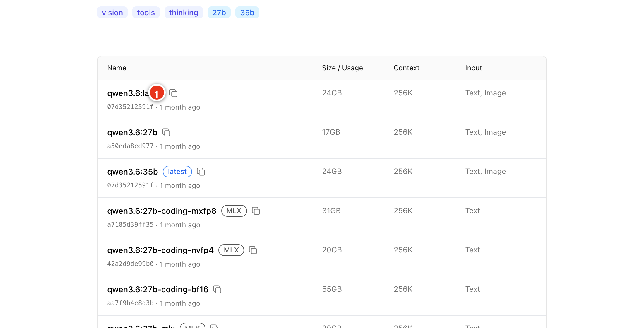Click the MLX badge on 27b-coding-mxfp8
644x328 pixels.
click(234, 211)
